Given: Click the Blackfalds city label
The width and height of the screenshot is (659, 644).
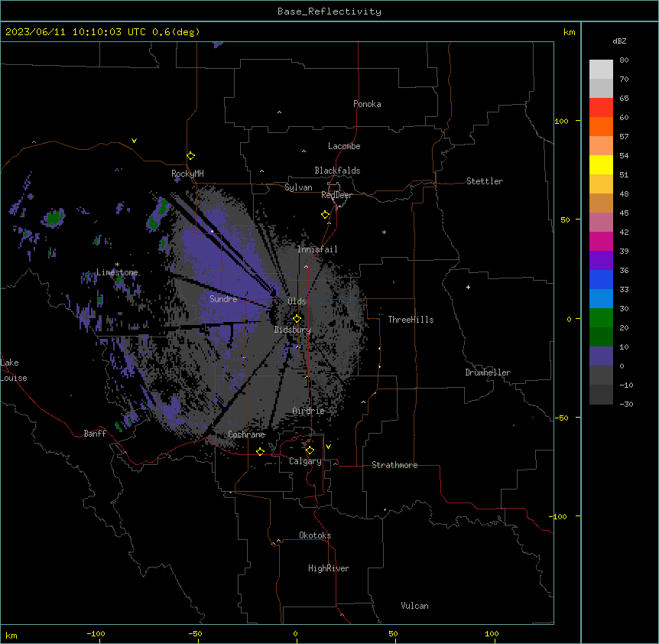Looking at the screenshot, I should point(337,171).
